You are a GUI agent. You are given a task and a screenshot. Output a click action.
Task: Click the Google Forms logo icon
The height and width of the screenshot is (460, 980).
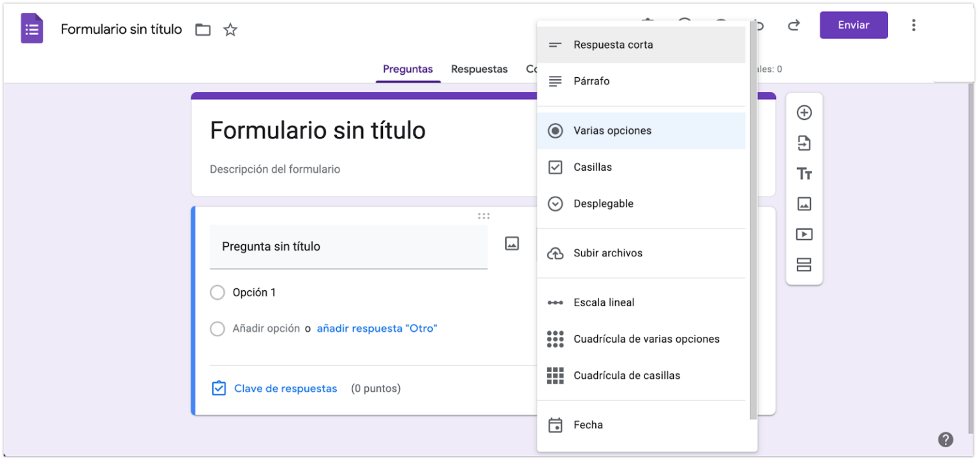[31, 28]
